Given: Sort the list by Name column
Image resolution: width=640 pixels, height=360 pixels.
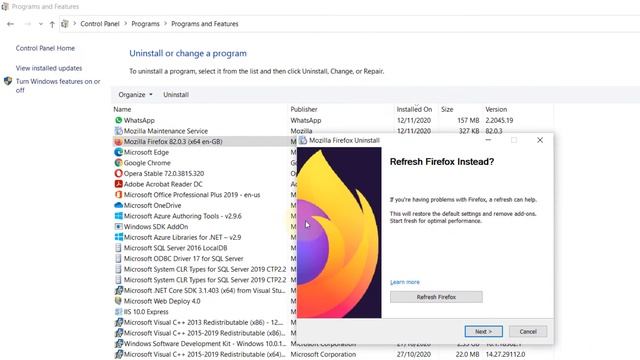Looking at the screenshot, I should coord(122,109).
